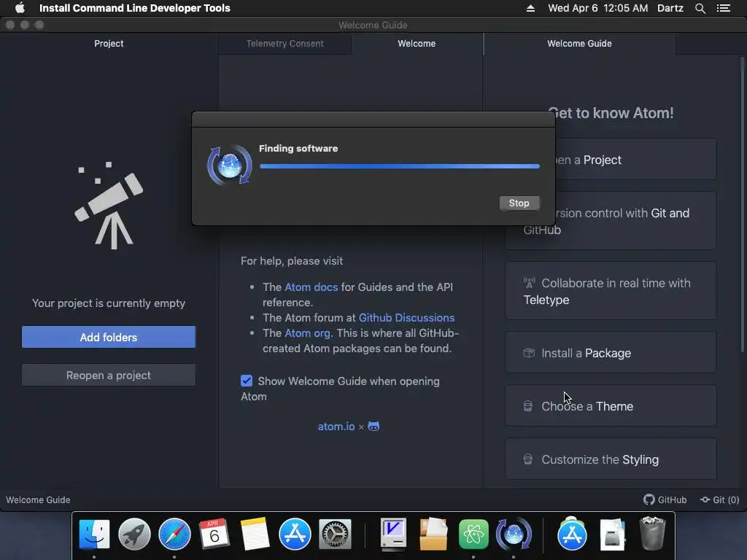Screen dimensions: 747x560
Task: Open Notification Center list icon
Action: (723, 8)
